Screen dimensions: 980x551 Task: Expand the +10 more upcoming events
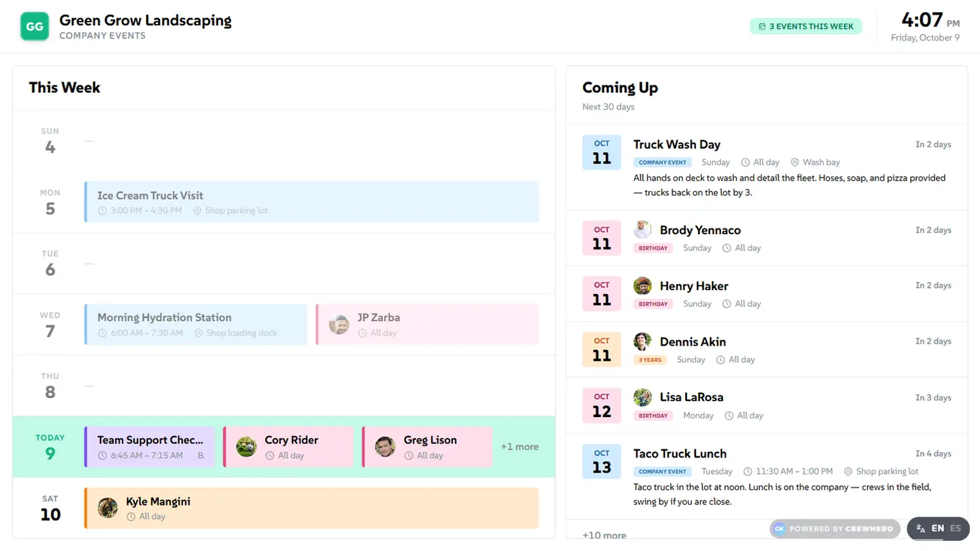pos(604,536)
